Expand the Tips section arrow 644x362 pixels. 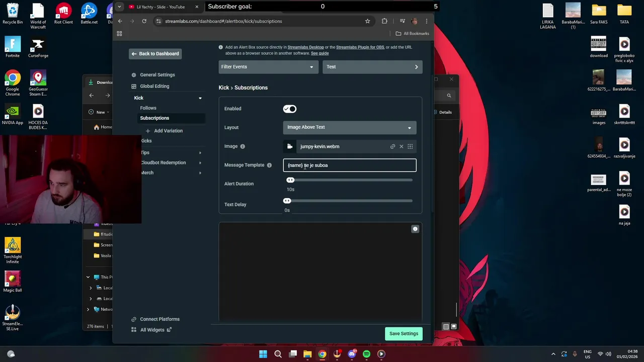point(200,152)
